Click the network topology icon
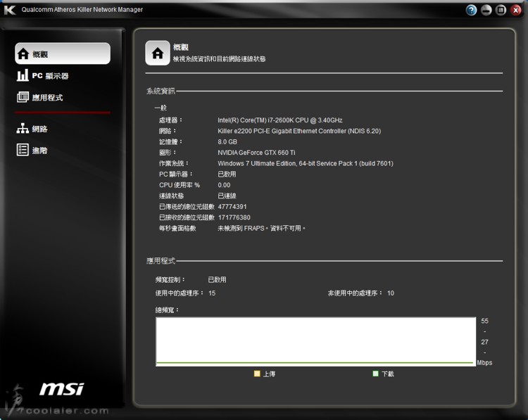Screen dimensions: 528x420 pyautogui.click(x=23, y=128)
